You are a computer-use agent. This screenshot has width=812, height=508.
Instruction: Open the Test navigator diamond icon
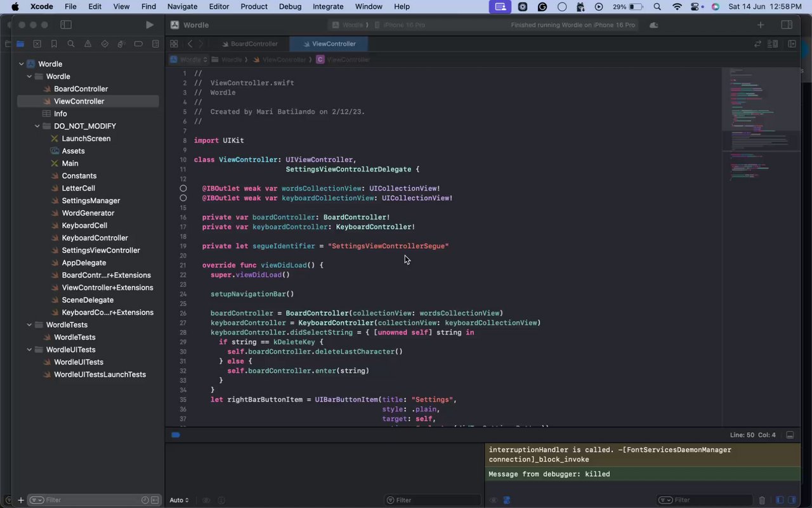pos(105,44)
